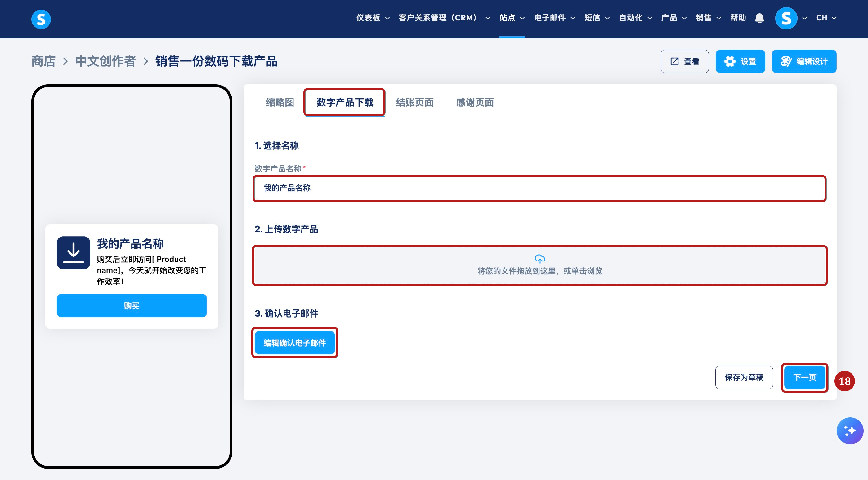Click the download icon in preview card
Viewport: 868px width, 480px height.
[73, 253]
